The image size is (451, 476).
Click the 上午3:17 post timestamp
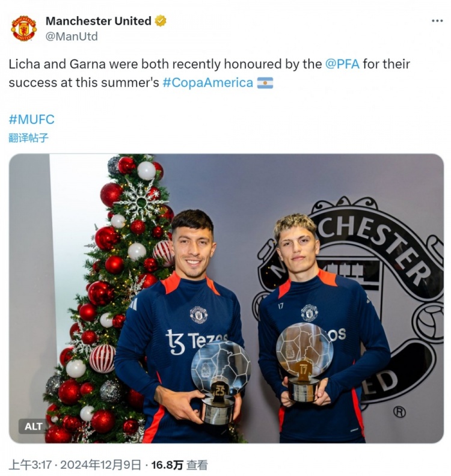pos(31,465)
